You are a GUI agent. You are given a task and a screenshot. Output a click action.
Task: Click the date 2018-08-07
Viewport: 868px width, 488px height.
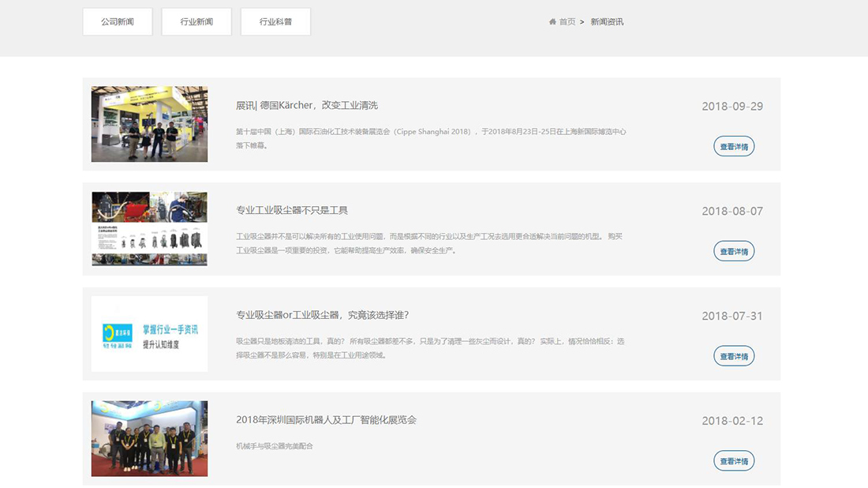(x=732, y=211)
